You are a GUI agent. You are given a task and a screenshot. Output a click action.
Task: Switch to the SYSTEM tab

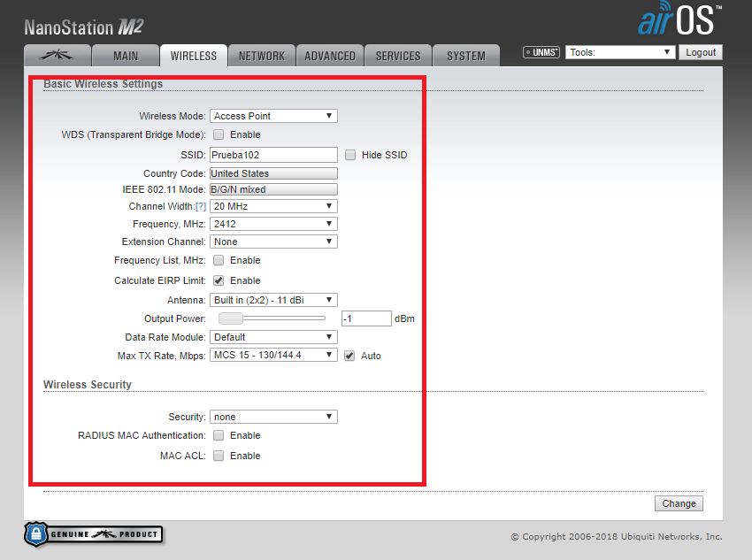(466, 56)
